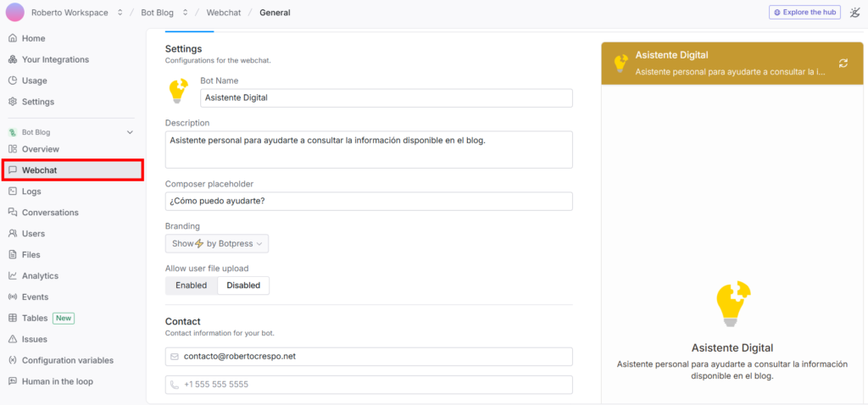Click the golden Asistente Digital preview header

[732, 63]
